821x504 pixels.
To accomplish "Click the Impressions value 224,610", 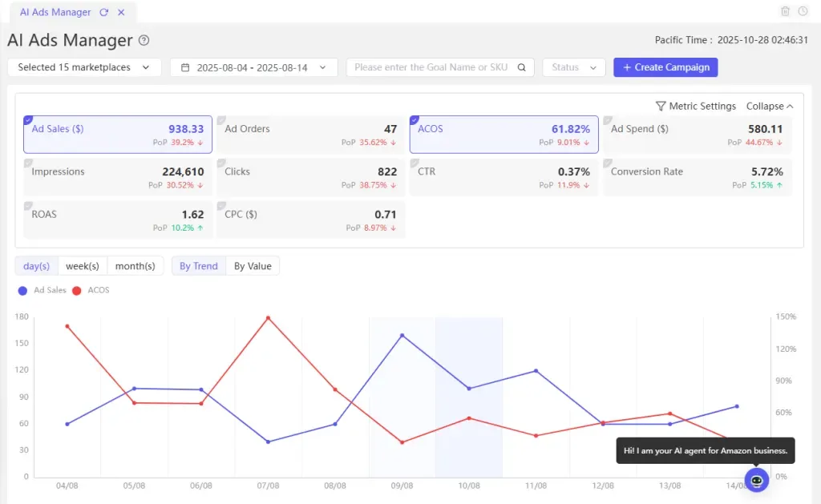I will pos(183,171).
